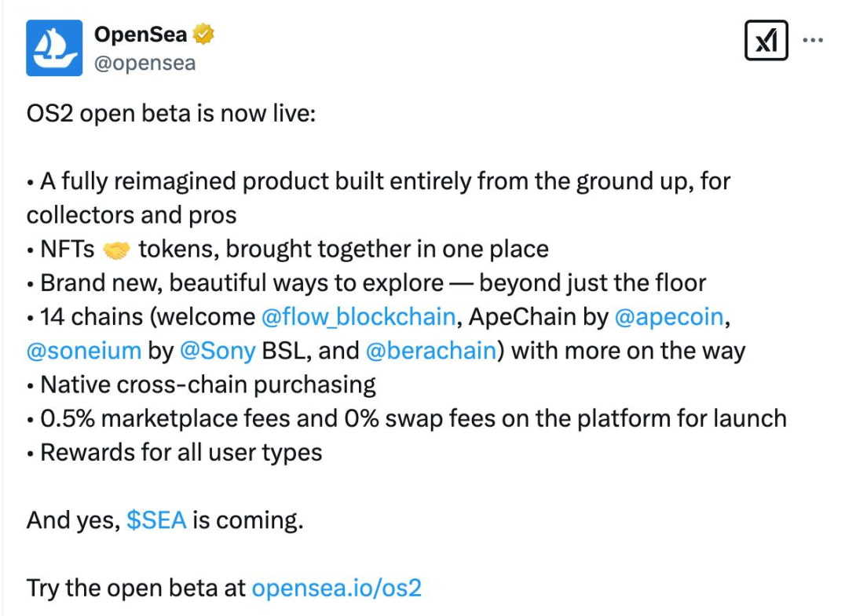Open the @flow_blockchain mention
845x616 pixels.
[357, 317]
